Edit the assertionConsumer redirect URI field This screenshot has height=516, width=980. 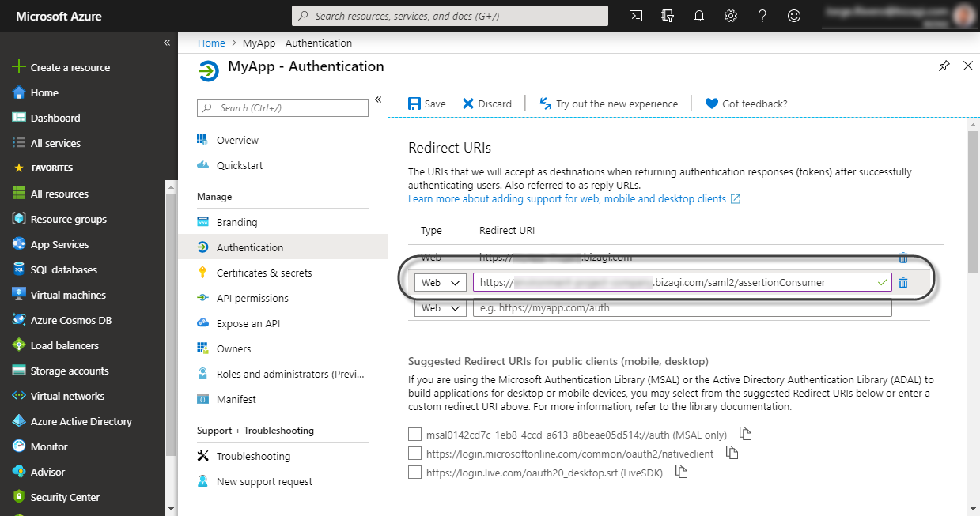click(682, 283)
